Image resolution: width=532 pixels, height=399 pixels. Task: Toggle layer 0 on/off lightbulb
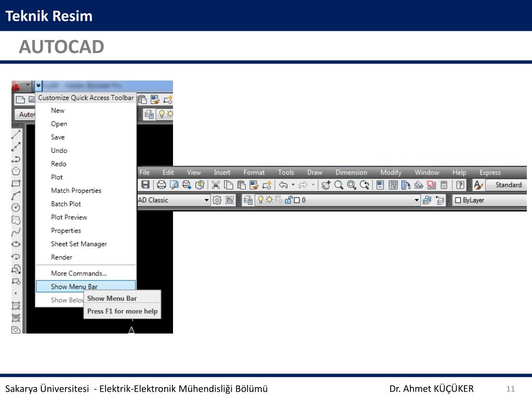261,200
